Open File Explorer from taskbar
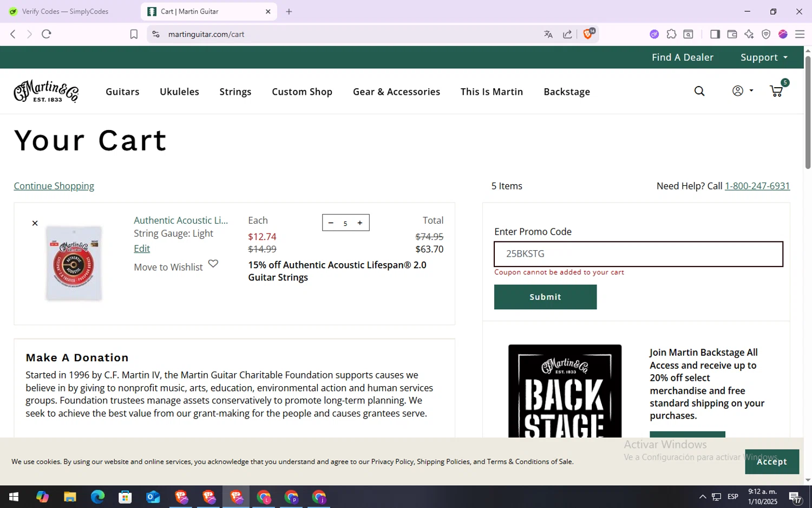Viewport: 812px width, 508px height. pos(70,497)
